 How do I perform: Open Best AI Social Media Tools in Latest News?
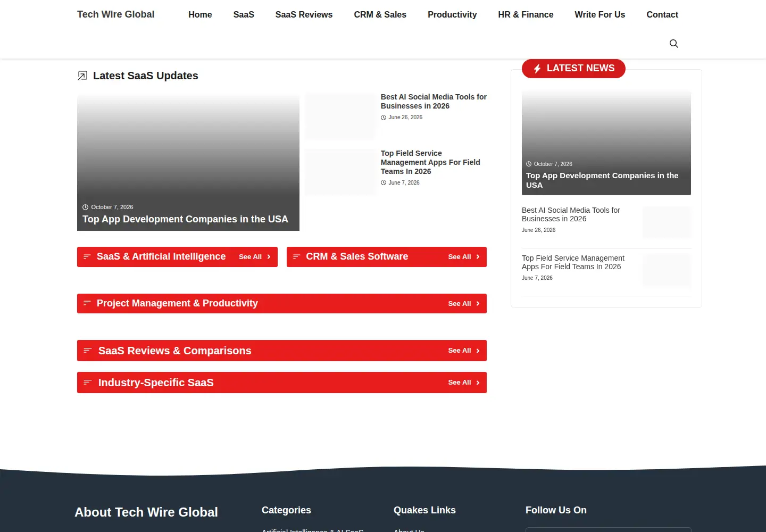(571, 214)
